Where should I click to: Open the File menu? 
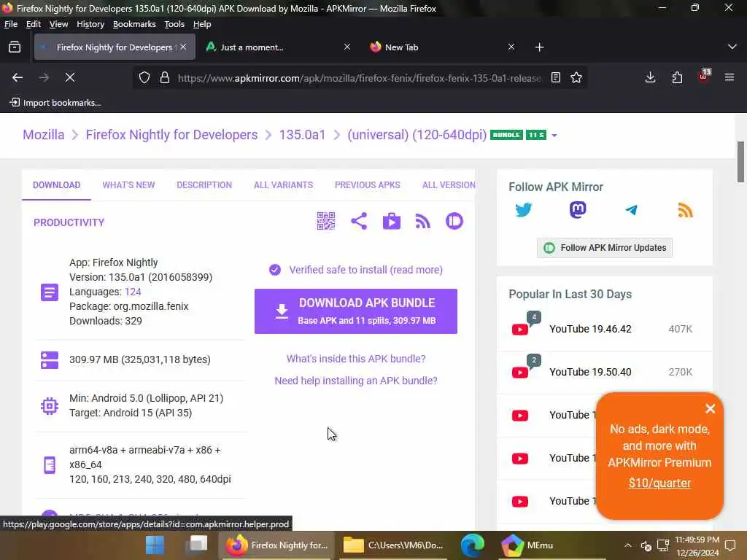pos(10,24)
